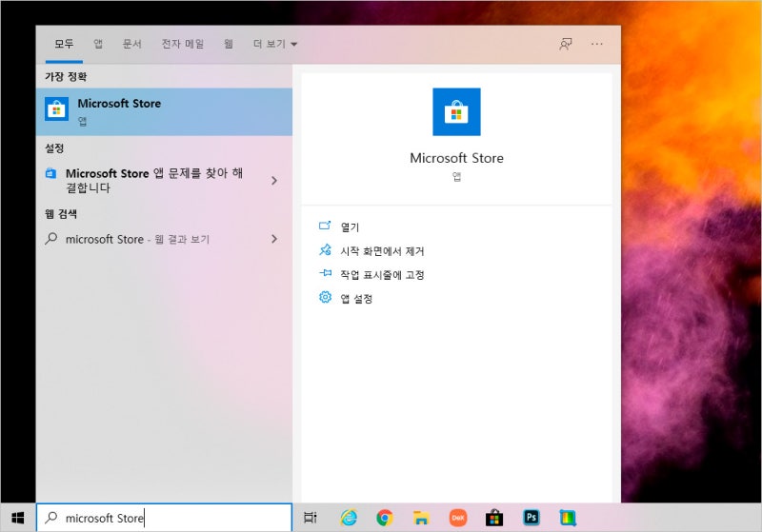
Task: Click the unpin icon beside 시작 화면에서 제거
Action: click(x=325, y=249)
